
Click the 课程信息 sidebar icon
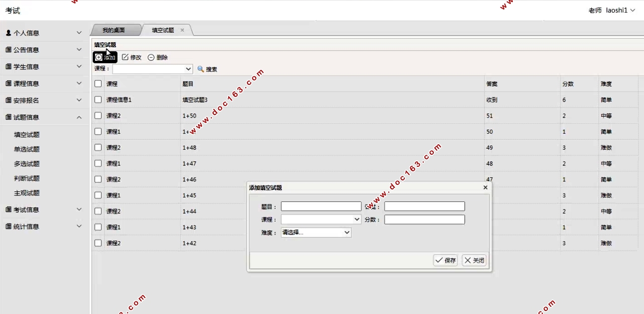[9, 83]
